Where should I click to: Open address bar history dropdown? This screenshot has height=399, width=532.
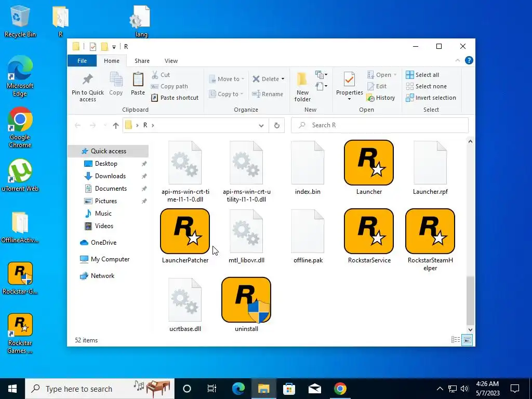click(261, 126)
